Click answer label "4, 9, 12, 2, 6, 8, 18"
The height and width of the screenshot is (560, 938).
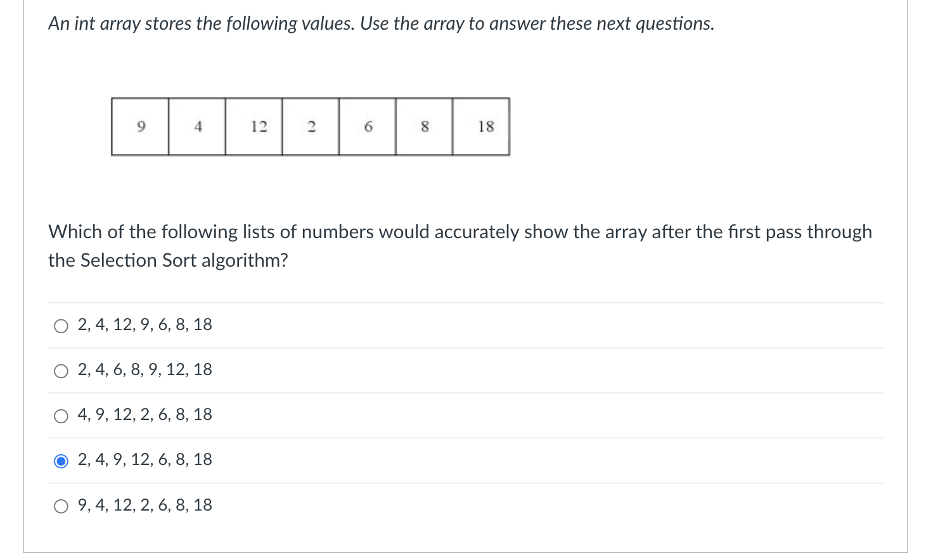(x=145, y=415)
